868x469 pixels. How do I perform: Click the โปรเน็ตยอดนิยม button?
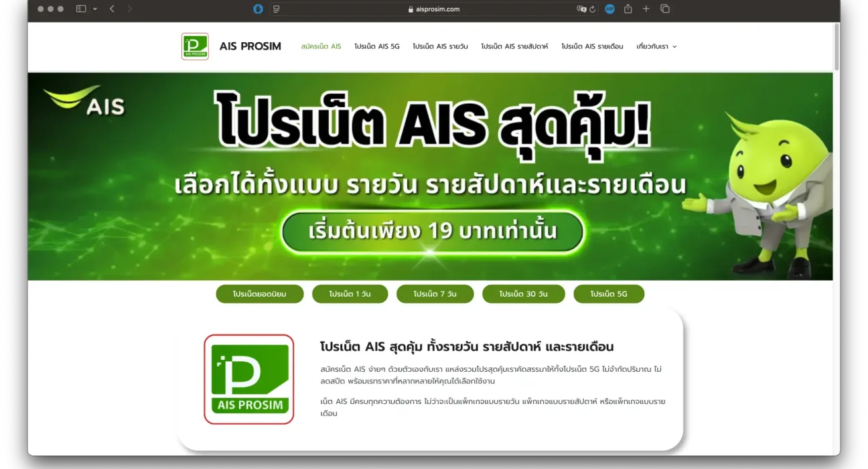click(260, 294)
